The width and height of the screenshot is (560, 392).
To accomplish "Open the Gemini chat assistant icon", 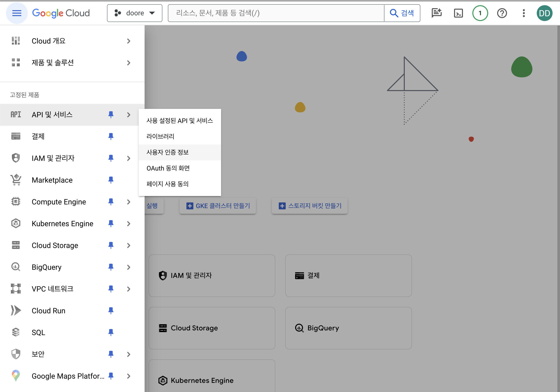I will pyautogui.click(x=436, y=13).
